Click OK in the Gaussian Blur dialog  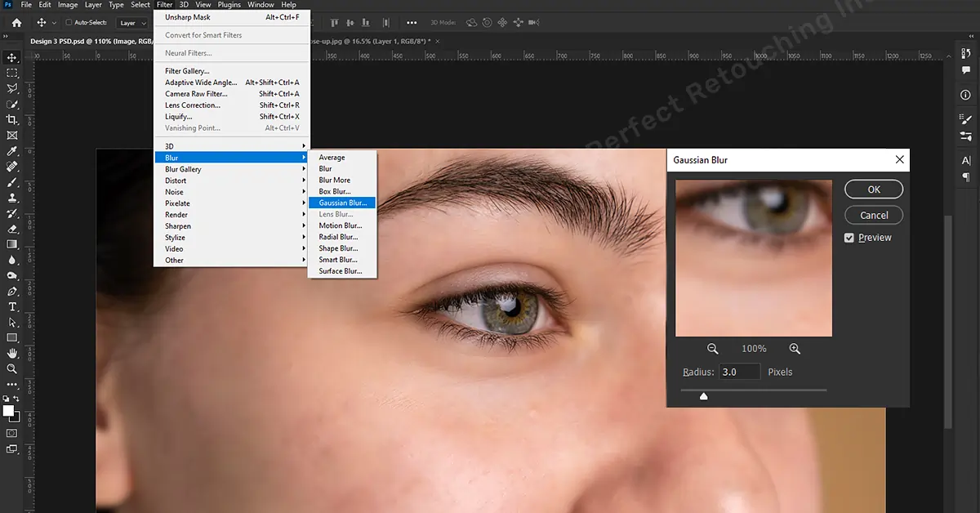873,190
